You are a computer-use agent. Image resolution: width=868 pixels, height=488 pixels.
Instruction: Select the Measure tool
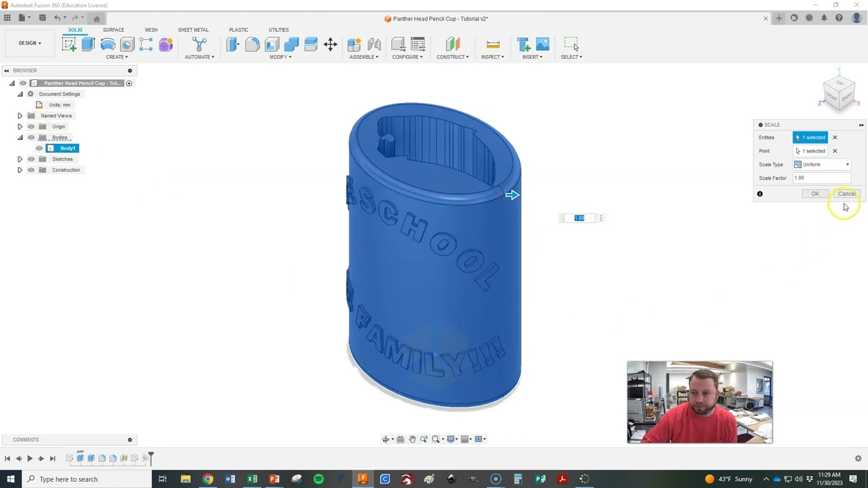click(x=493, y=45)
